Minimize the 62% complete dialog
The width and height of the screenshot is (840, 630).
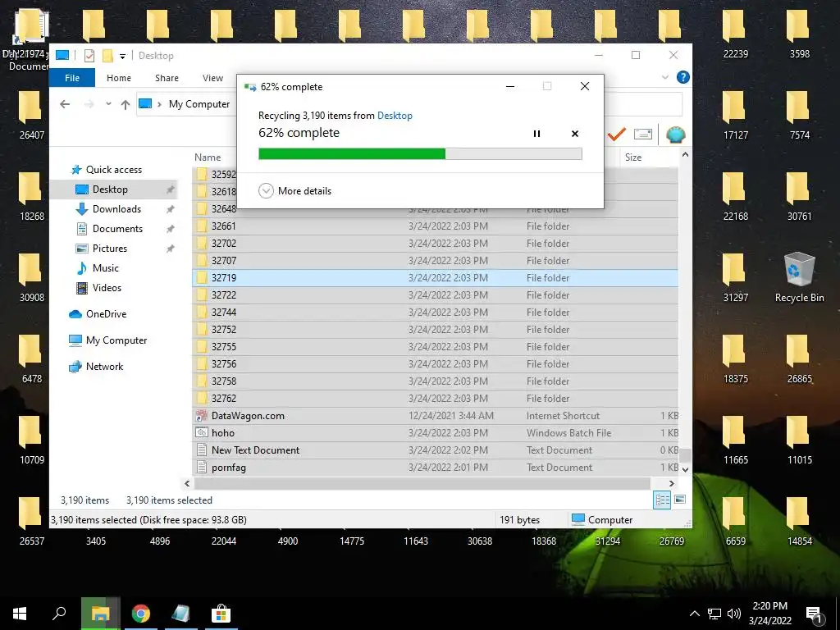510,86
